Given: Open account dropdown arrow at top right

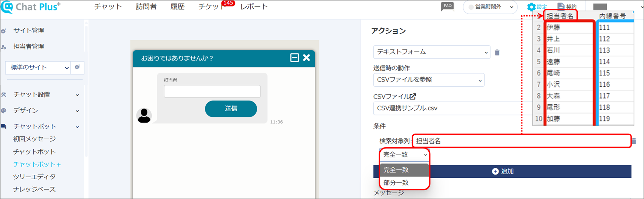Looking at the screenshot, I should pos(642,7).
